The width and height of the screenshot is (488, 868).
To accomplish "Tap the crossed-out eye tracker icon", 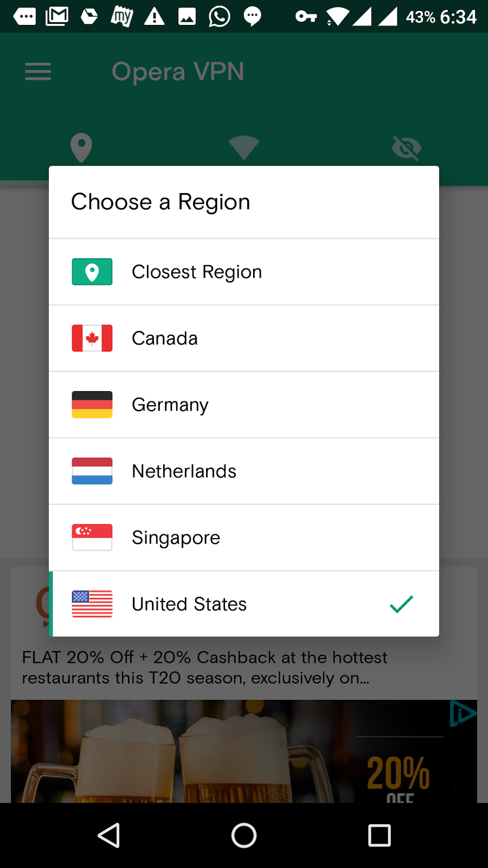I will click(407, 148).
